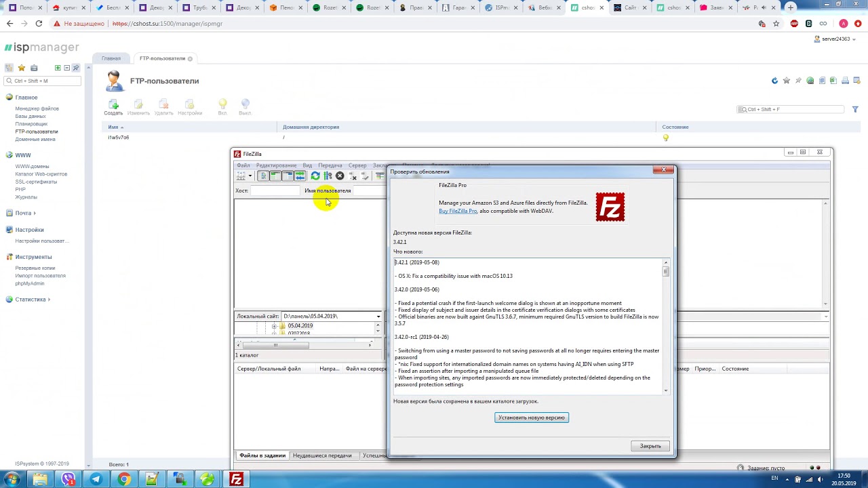The image size is (868, 488).
Task: Collapse the Главное sidebar section
Action: 26,97
